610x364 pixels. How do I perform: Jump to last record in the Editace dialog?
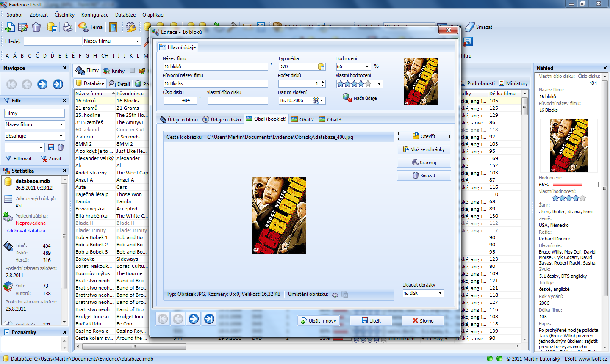209,319
